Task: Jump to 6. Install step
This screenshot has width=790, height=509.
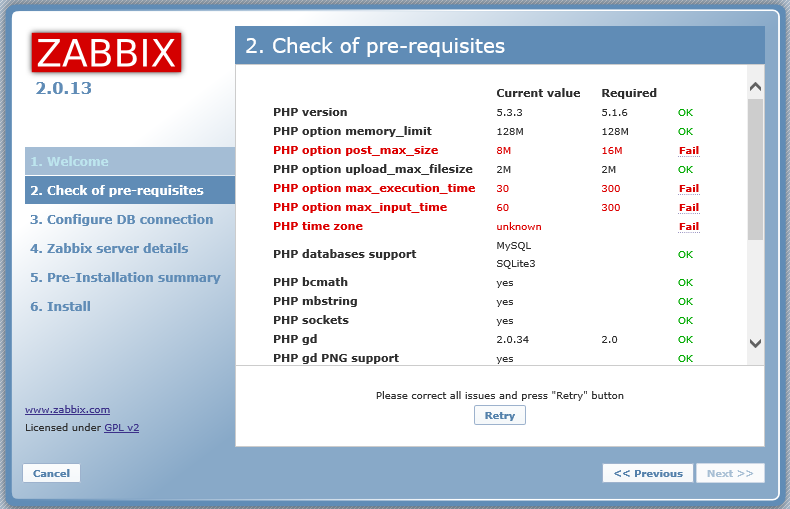Action: 61,306
